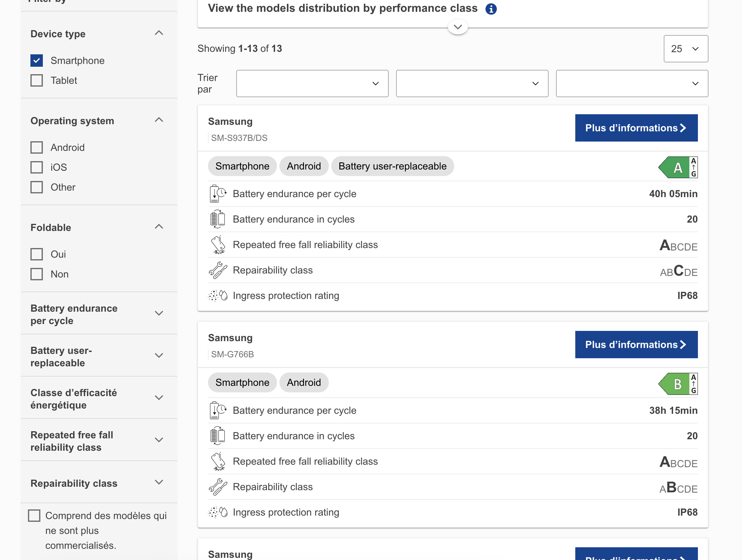
Task: Check the Other operating system checkbox
Action: pos(37,187)
